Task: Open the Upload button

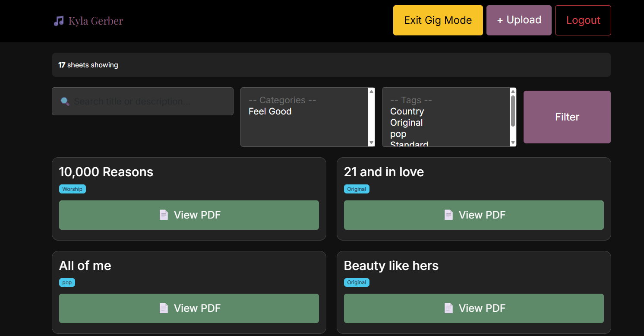Action: tap(519, 20)
